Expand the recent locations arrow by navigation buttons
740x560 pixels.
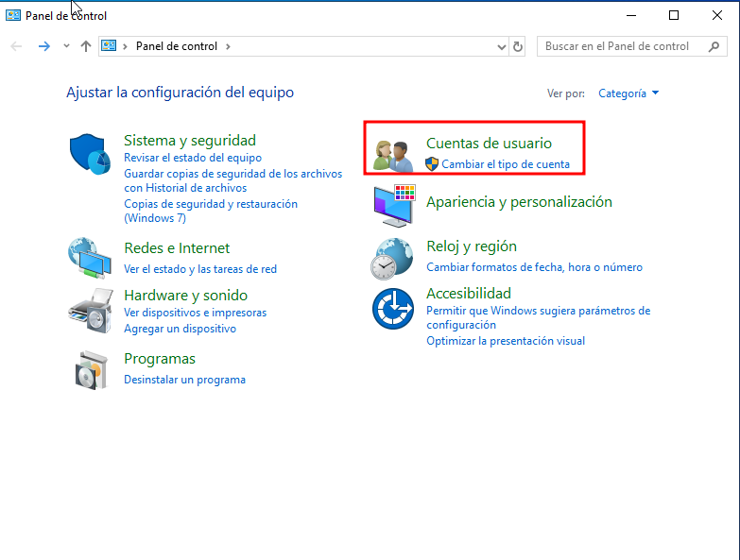pyautogui.click(x=66, y=46)
